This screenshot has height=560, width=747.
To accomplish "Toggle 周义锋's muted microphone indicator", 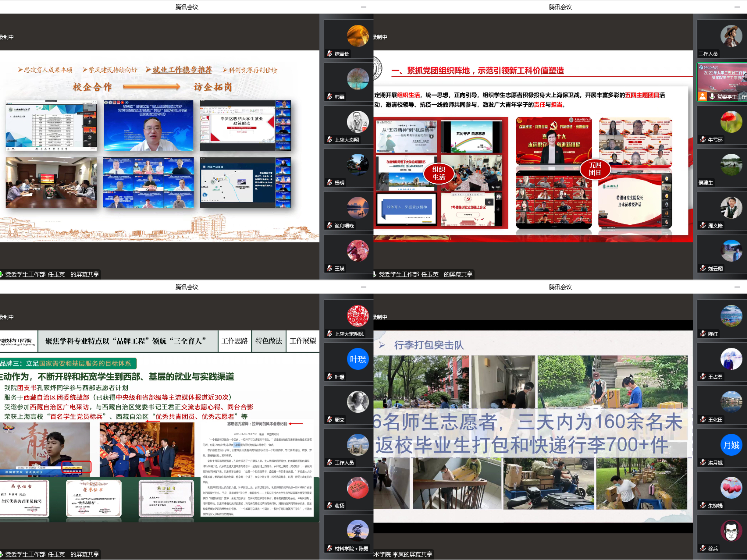I will pyautogui.click(x=703, y=226).
